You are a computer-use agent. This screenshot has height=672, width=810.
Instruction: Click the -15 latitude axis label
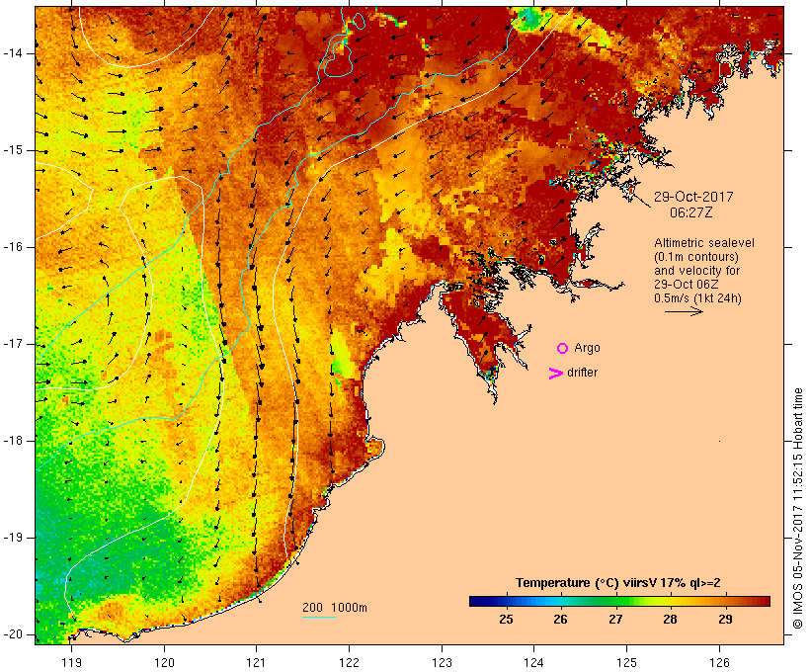tap(12, 150)
